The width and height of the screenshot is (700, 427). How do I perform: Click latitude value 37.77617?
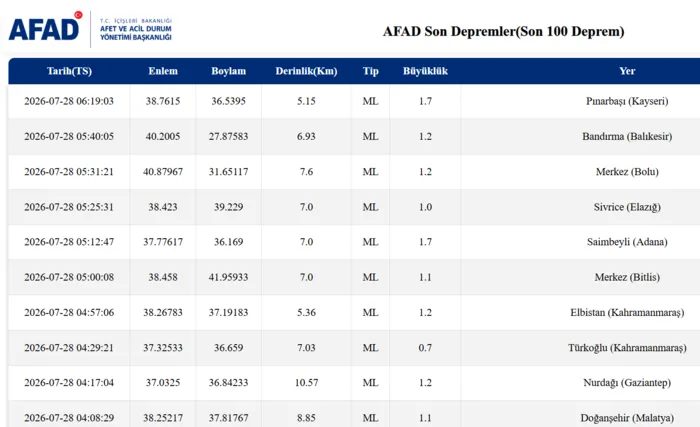(x=163, y=242)
